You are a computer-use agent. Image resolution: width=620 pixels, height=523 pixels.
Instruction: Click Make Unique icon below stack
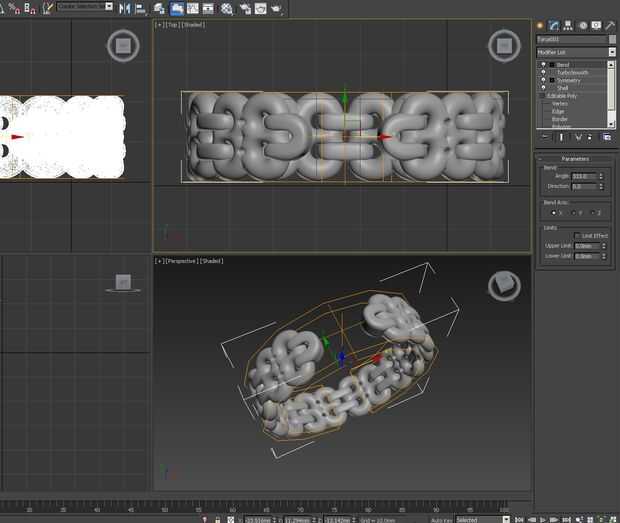[x=578, y=137]
